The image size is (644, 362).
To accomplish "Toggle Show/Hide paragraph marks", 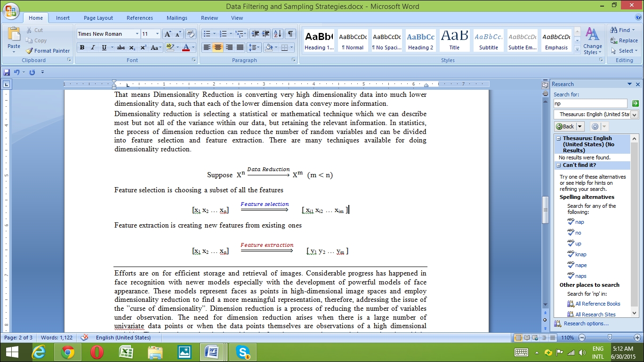I will click(x=290, y=33).
